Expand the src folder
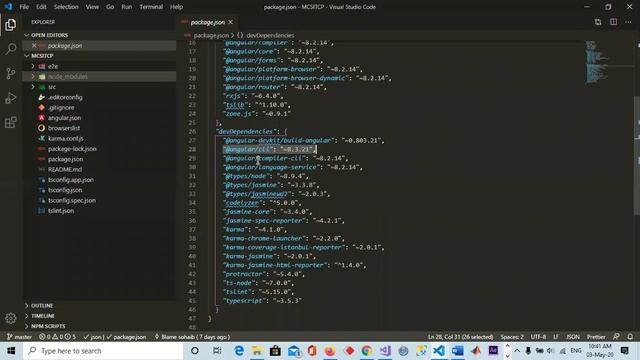Image resolution: width=640 pixels, height=360 pixels. click(33, 87)
